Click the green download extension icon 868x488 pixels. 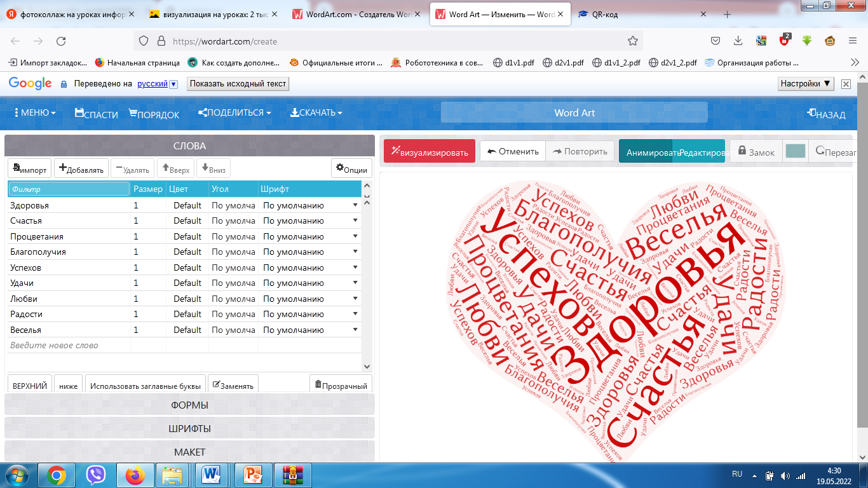click(807, 41)
